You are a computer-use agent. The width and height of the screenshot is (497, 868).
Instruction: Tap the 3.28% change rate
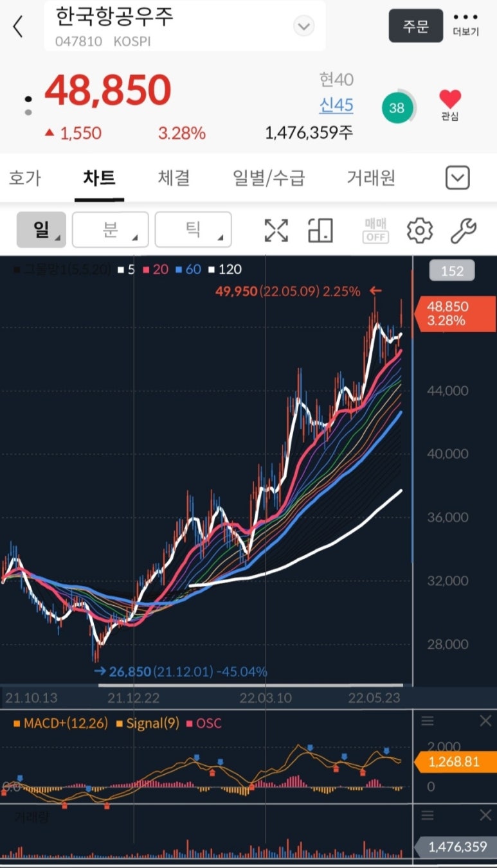tap(182, 133)
